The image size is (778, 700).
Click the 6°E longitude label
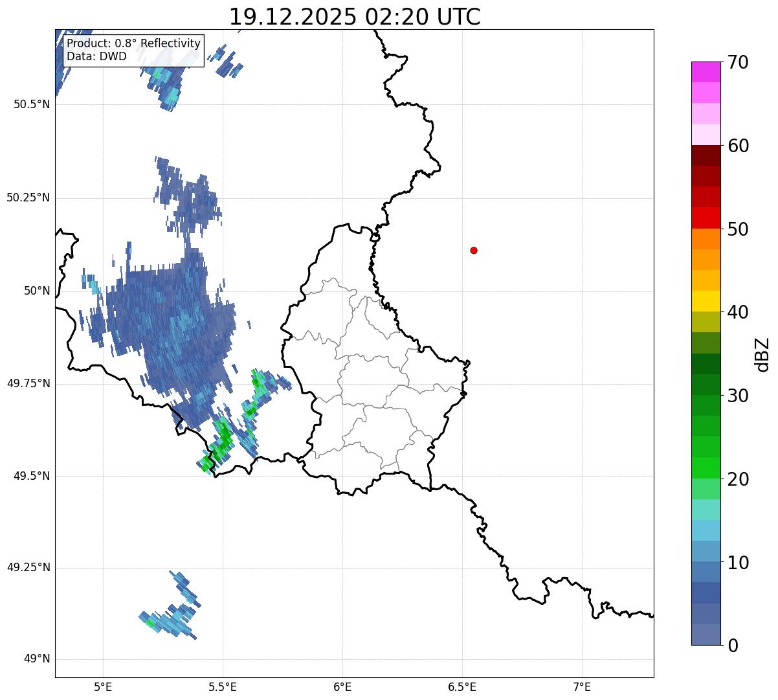(x=342, y=686)
